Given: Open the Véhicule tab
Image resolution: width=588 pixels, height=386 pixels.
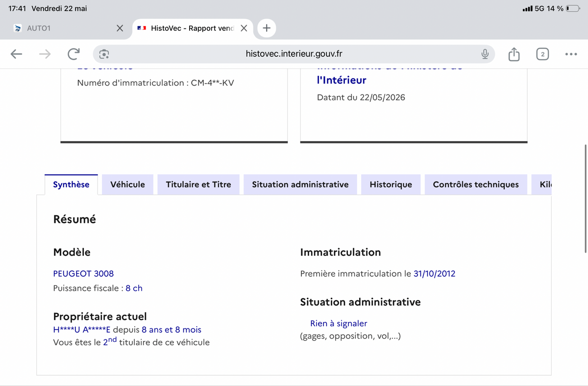Looking at the screenshot, I should click(128, 185).
